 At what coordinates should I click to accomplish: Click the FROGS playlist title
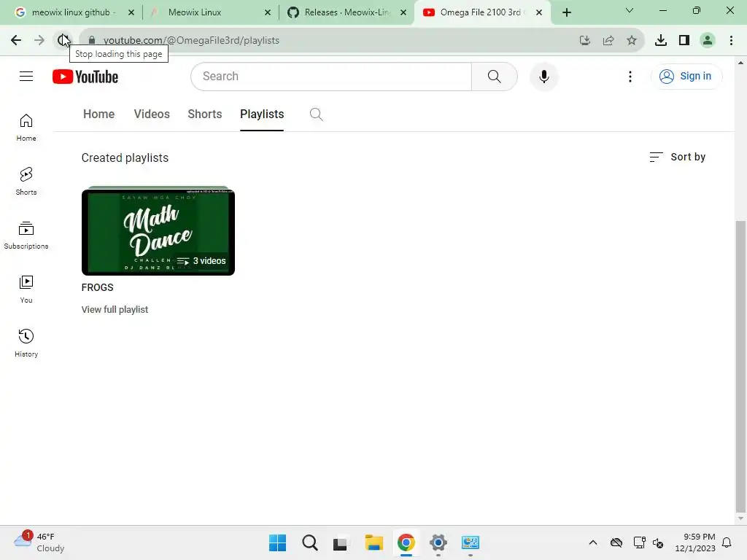[97, 287]
